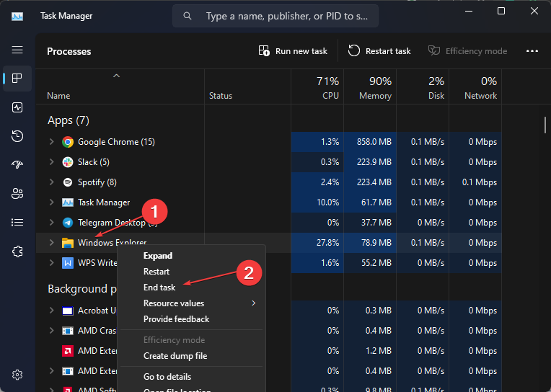Click the Efficiency mode toolbar button
The width and height of the screenshot is (551, 392).
tap(467, 51)
